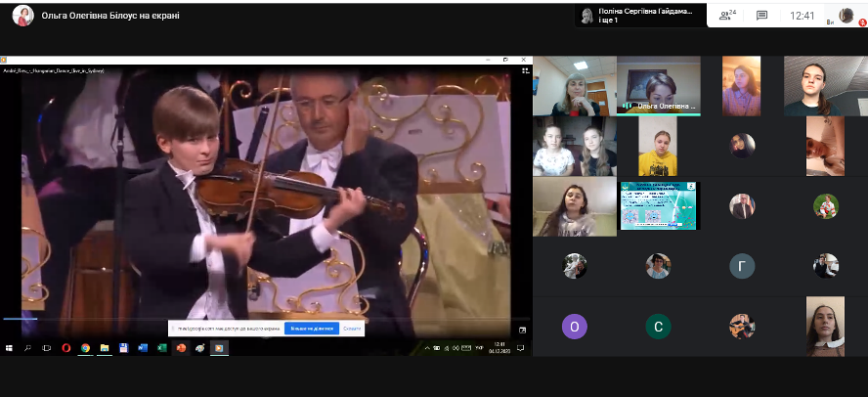Select the purple 'O' avatar participant tile
This screenshot has width=868, height=397.
[575, 327]
